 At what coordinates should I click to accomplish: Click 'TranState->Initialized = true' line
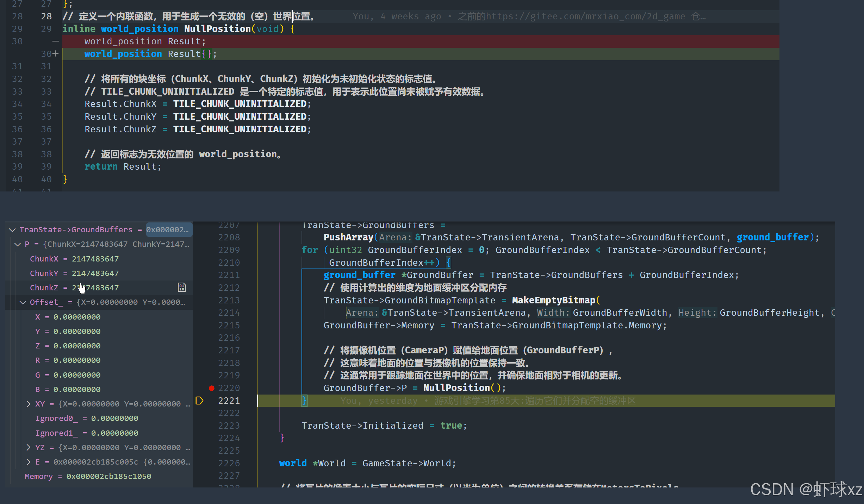[384, 426]
